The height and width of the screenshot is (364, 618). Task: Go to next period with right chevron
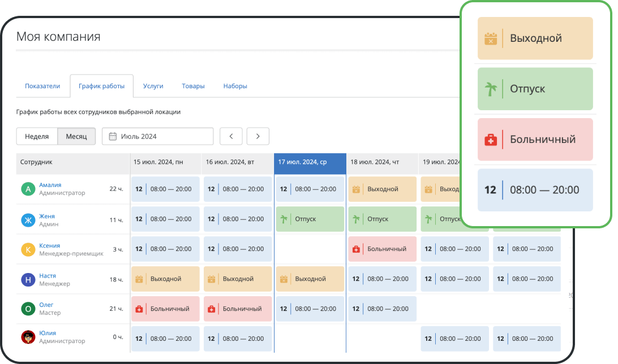258,136
